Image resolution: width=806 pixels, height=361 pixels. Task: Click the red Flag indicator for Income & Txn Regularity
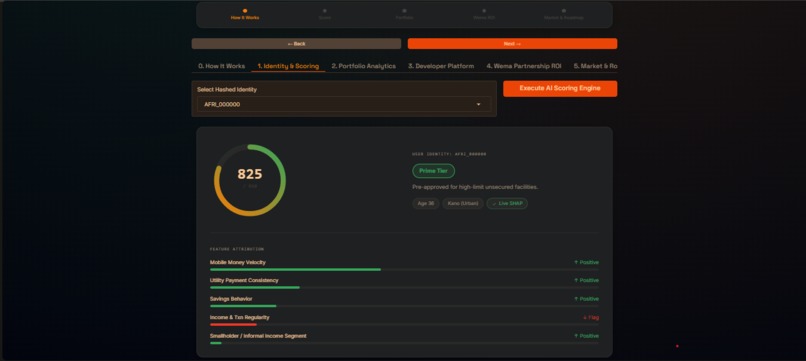coord(591,317)
